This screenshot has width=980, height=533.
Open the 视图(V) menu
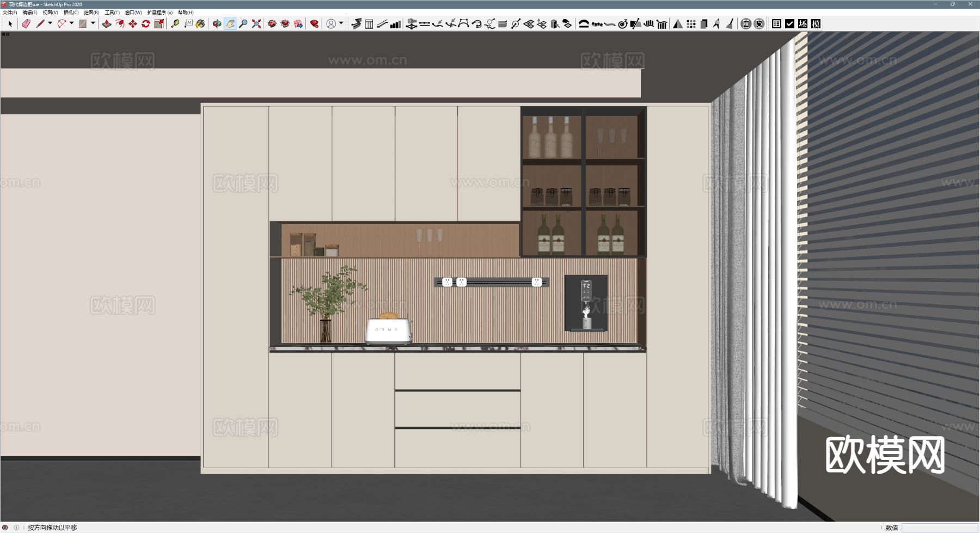pyautogui.click(x=50, y=13)
